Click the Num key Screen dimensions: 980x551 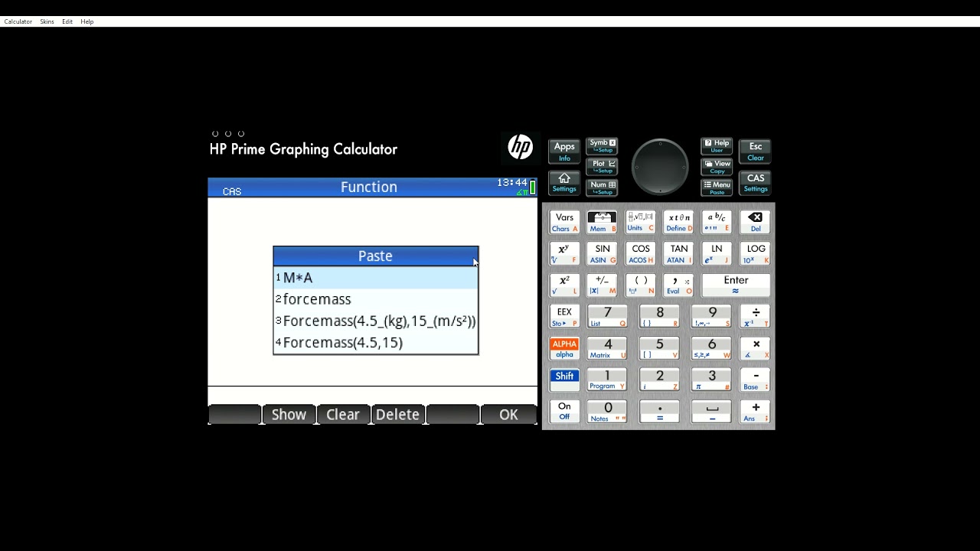(x=602, y=187)
